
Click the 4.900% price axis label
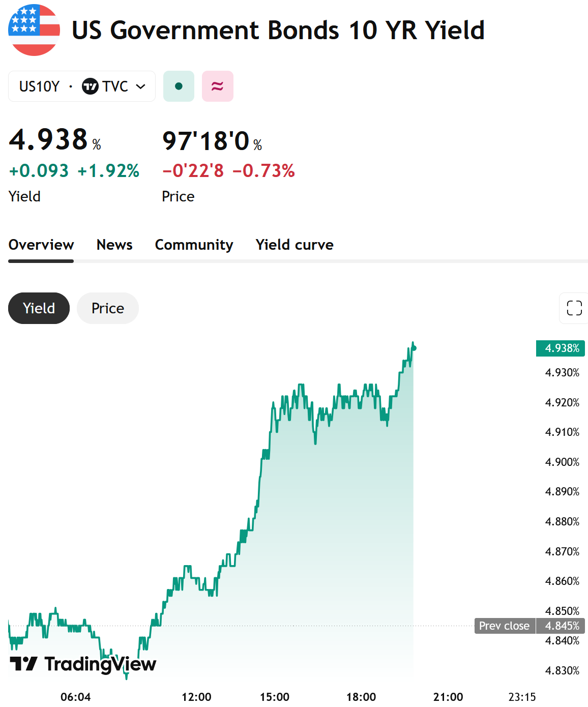tap(562, 462)
